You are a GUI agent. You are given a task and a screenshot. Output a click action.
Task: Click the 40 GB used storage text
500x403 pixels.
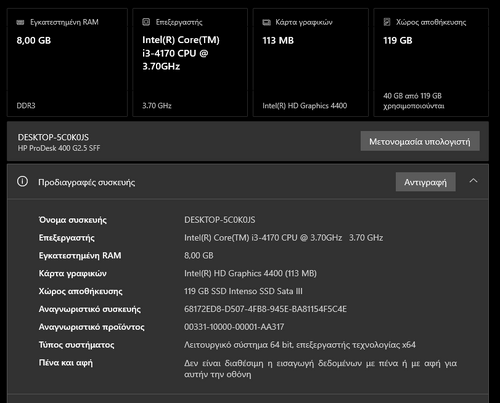pos(414,101)
